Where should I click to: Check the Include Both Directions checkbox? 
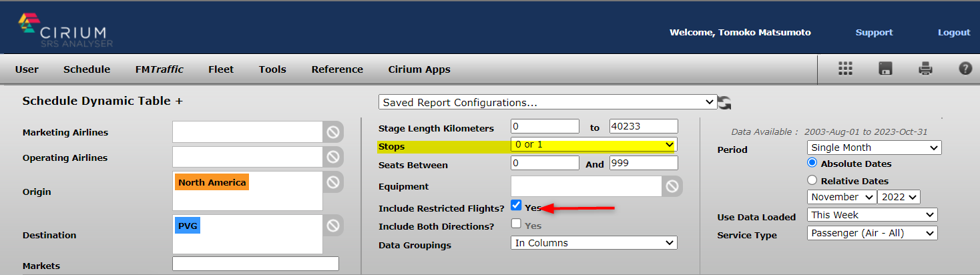516,224
